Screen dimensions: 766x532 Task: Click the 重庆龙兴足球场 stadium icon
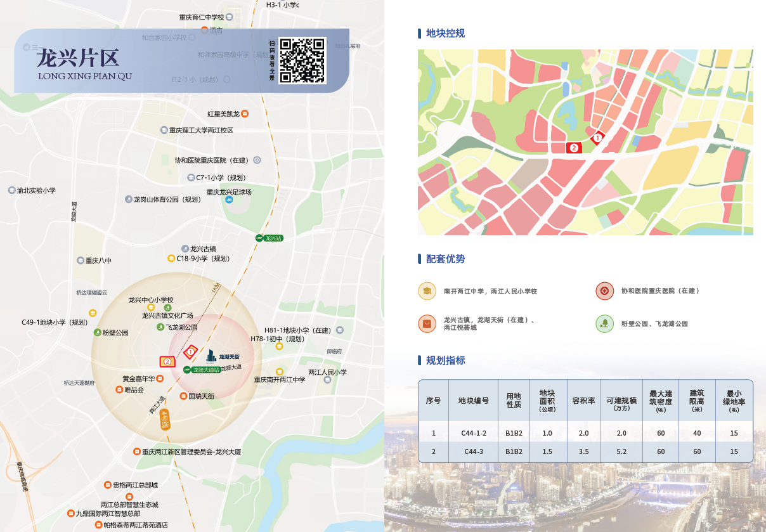click(x=229, y=200)
